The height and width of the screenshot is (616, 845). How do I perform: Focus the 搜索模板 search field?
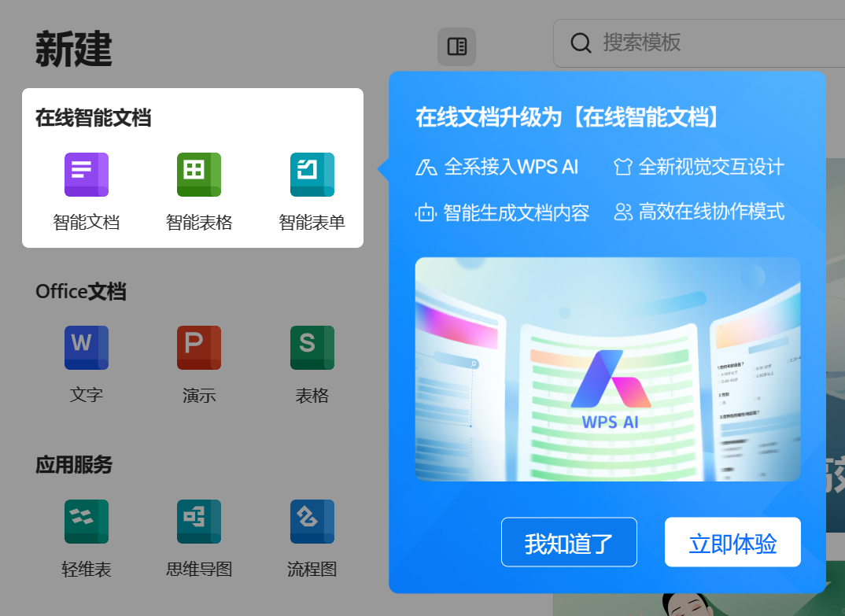(699, 43)
